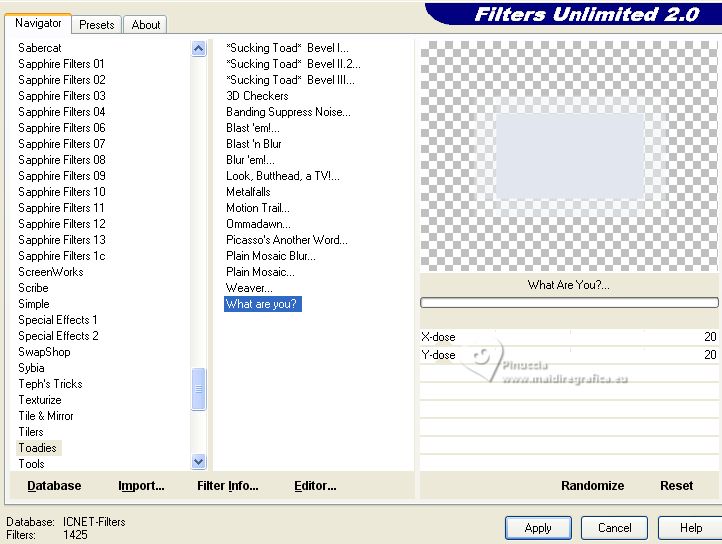The height and width of the screenshot is (544, 722).
Task: Select Sapphire Filters 06
Action: 62,128
